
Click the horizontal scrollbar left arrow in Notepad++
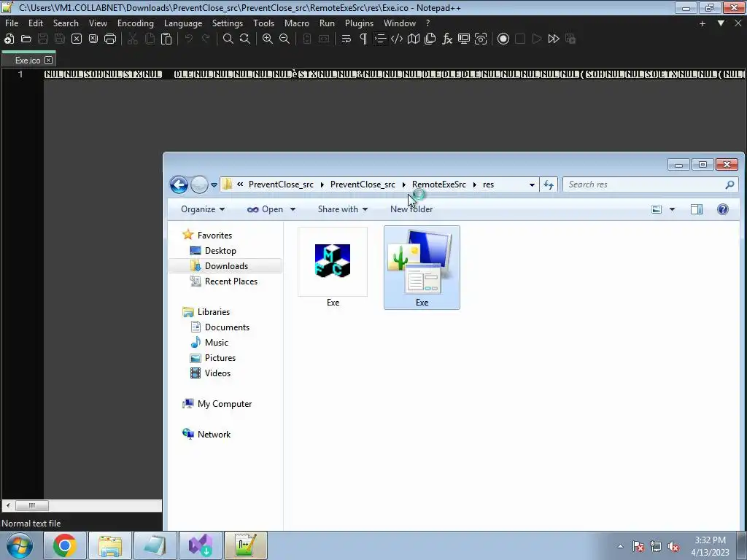point(7,505)
